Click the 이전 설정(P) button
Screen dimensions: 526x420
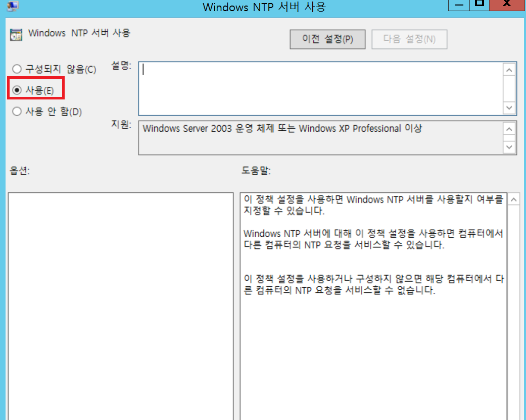point(327,39)
